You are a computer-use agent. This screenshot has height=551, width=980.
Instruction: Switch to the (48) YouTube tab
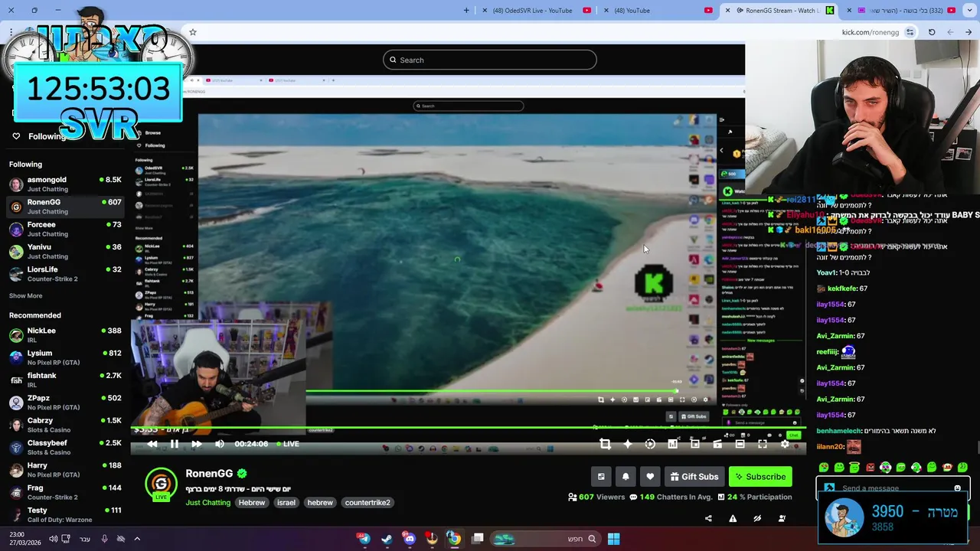[x=658, y=11]
